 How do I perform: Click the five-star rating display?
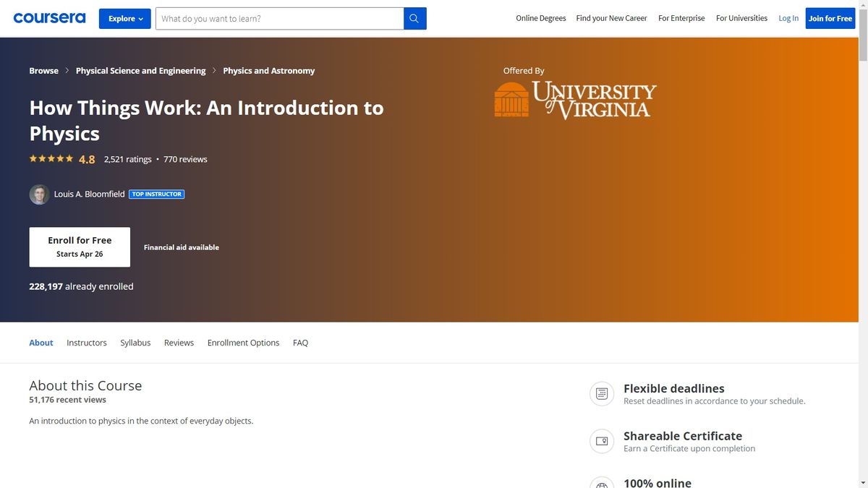[x=51, y=158]
